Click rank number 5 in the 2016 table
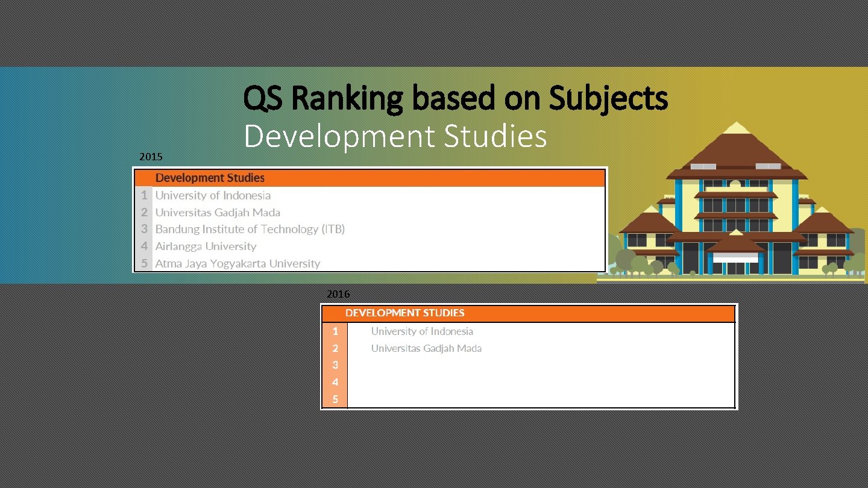The image size is (868, 488). 335,399
